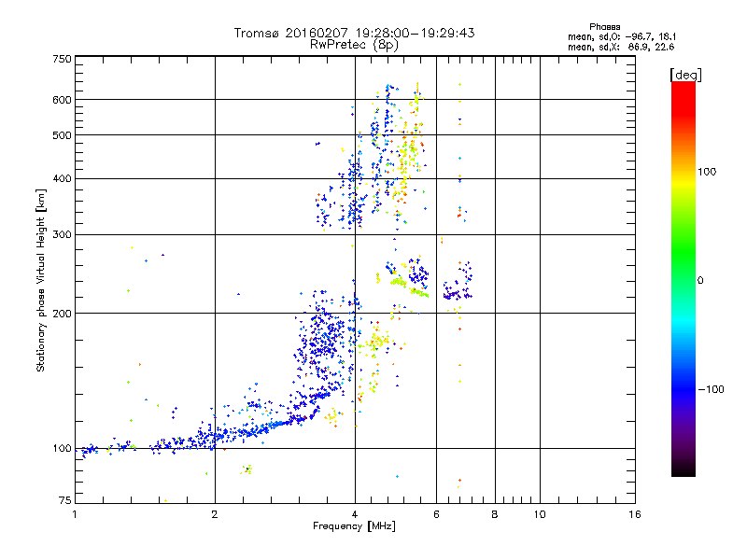Click the y-axis tick label '75'

click(x=65, y=500)
